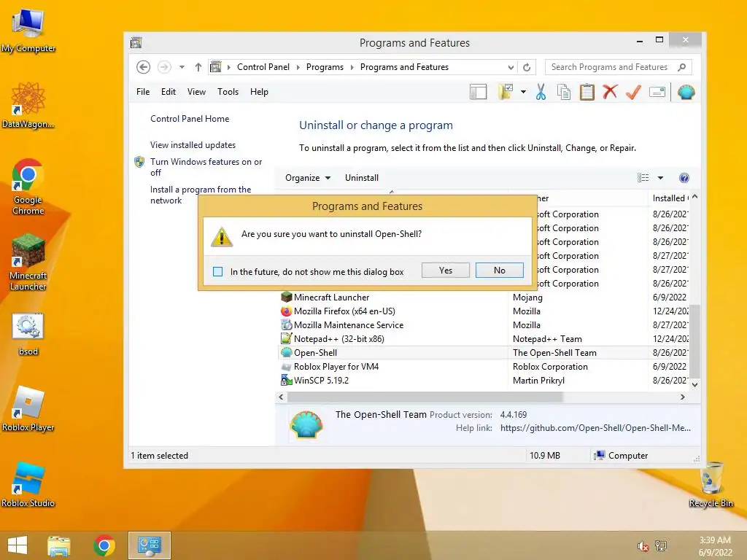Click the orange checkmark Properties icon
Image resolution: width=747 pixels, height=560 pixels.
click(633, 92)
